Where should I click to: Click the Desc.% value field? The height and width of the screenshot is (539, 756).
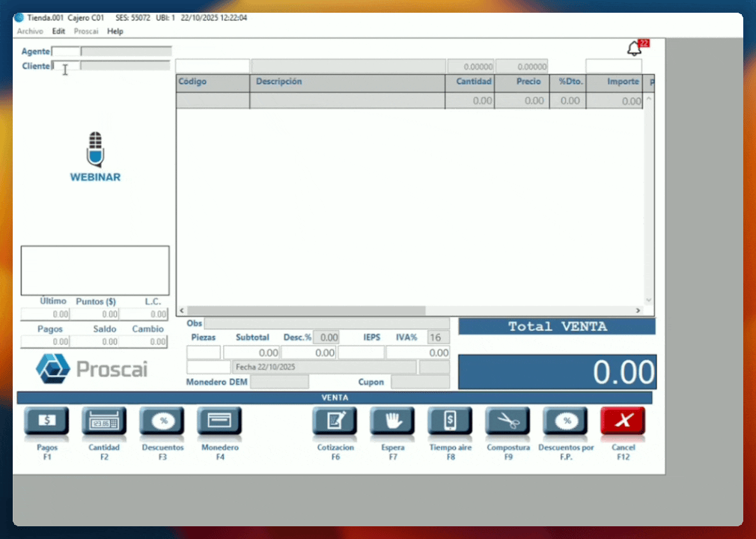(326, 338)
